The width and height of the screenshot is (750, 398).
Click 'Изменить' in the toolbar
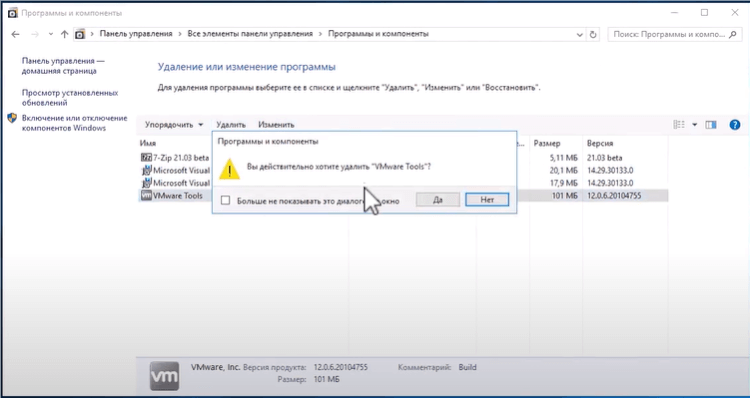pyautogui.click(x=276, y=124)
